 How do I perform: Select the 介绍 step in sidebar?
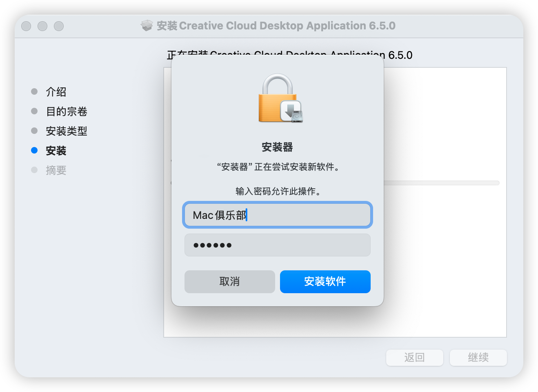(x=56, y=92)
